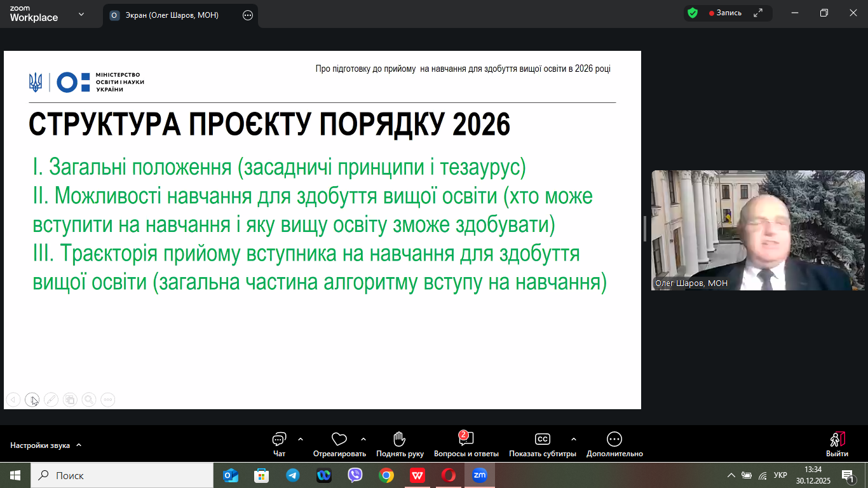This screenshot has width=868, height=488.
Task: Open the tab's three-dot options
Action: [248, 15]
